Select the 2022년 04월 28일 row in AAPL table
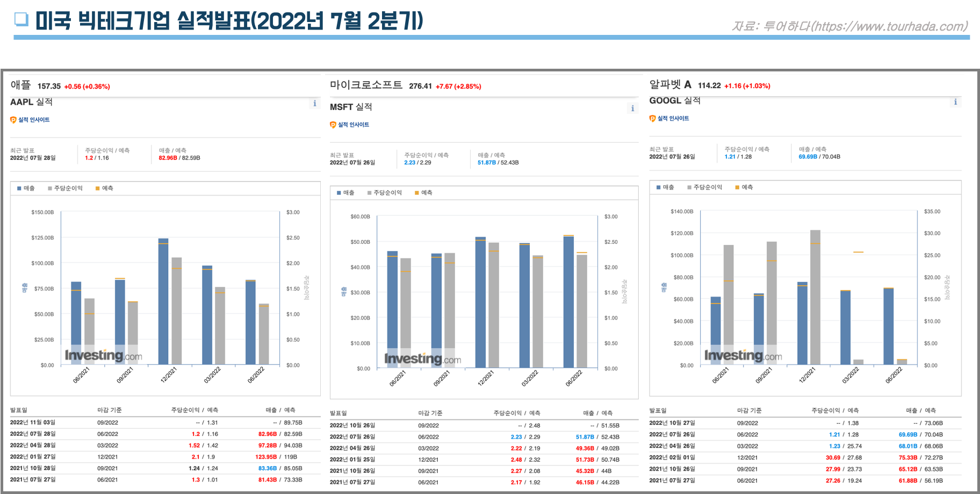Viewport: 980px width, 494px height. [x=165, y=446]
